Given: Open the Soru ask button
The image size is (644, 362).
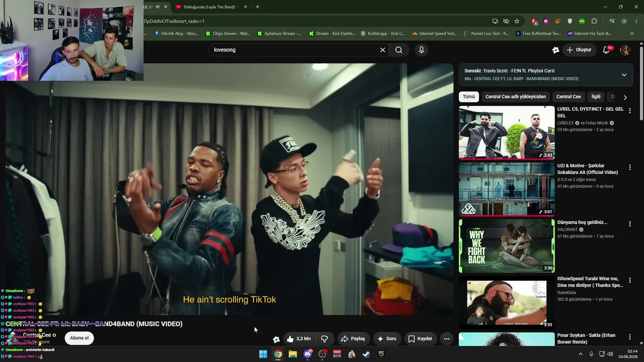Looking at the screenshot, I should (x=387, y=339).
